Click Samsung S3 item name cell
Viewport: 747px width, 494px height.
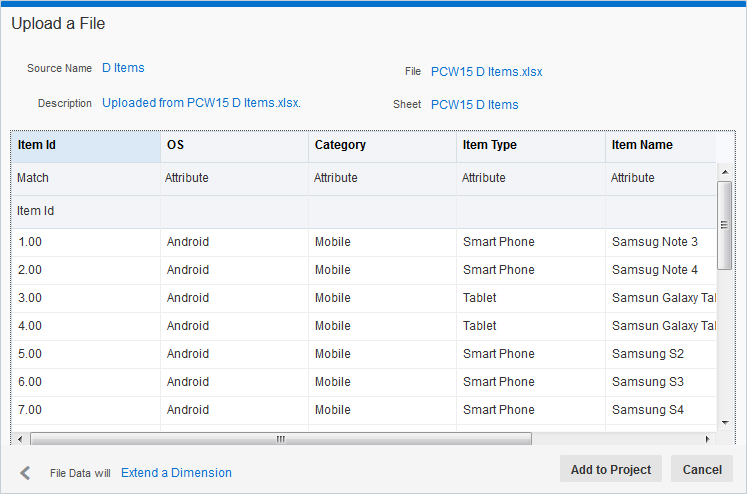(x=661, y=382)
